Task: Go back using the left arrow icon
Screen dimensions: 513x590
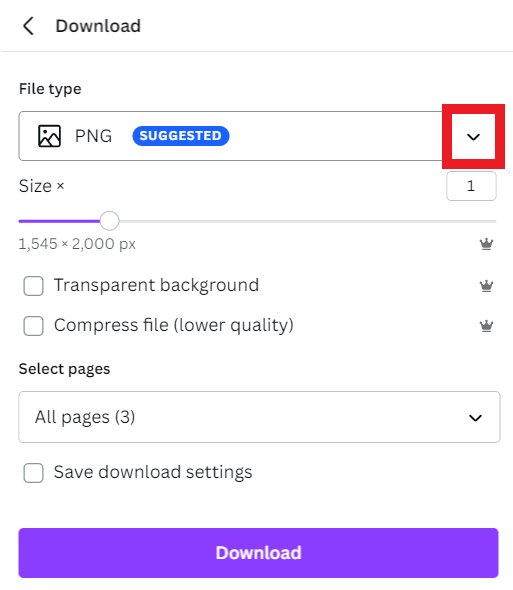Action: tap(28, 26)
